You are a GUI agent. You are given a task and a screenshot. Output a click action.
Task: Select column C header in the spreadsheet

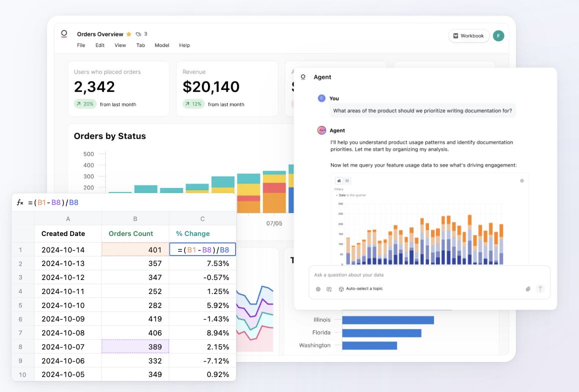tap(202, 219)
